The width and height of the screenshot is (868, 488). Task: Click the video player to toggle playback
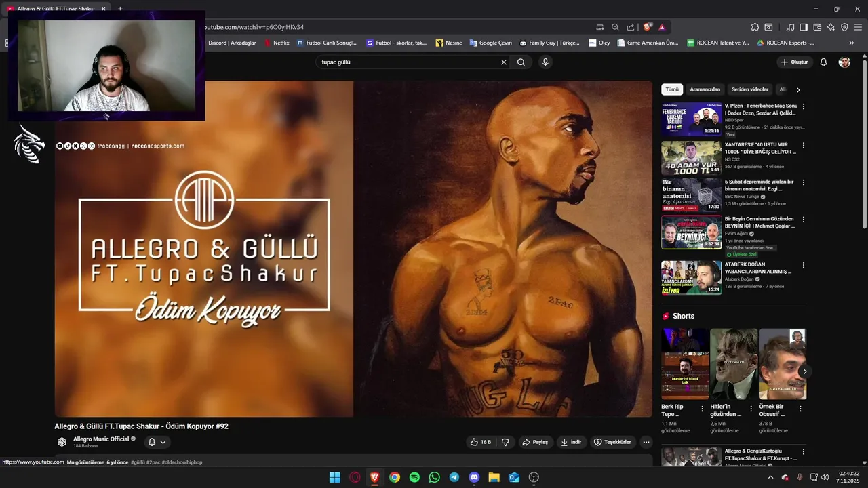coord(353,249)
